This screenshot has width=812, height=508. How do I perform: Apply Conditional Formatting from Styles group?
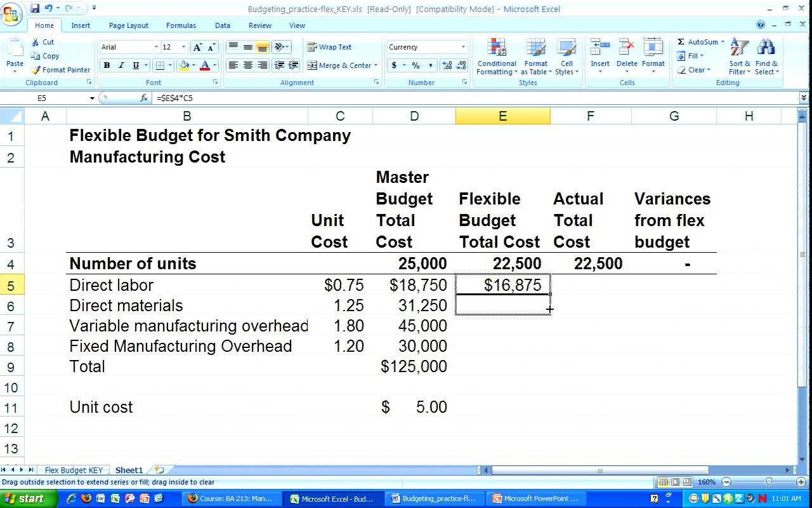click(x=496, y=57)
